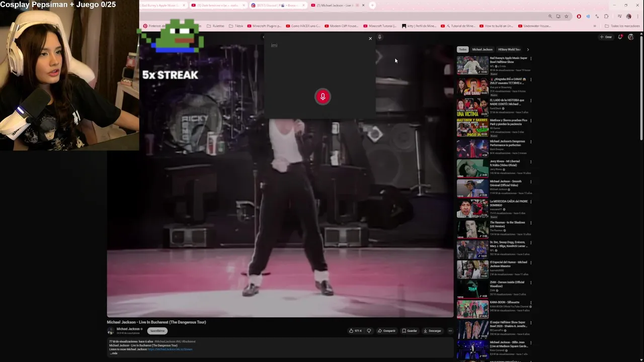The height and width of the screenshot is (362, 644).
Task: Open options for Matthew y Skeres Pico Park video
Action: (x=531, y=121)
